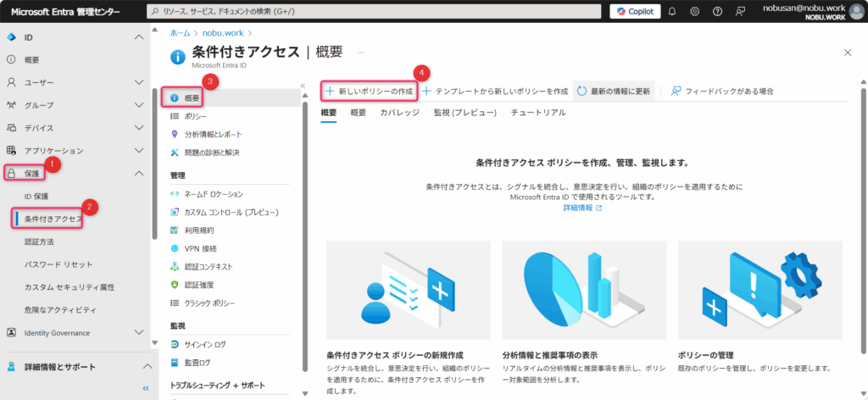
Task: Click the 監査ログ icon
Action: pos(175,363)
